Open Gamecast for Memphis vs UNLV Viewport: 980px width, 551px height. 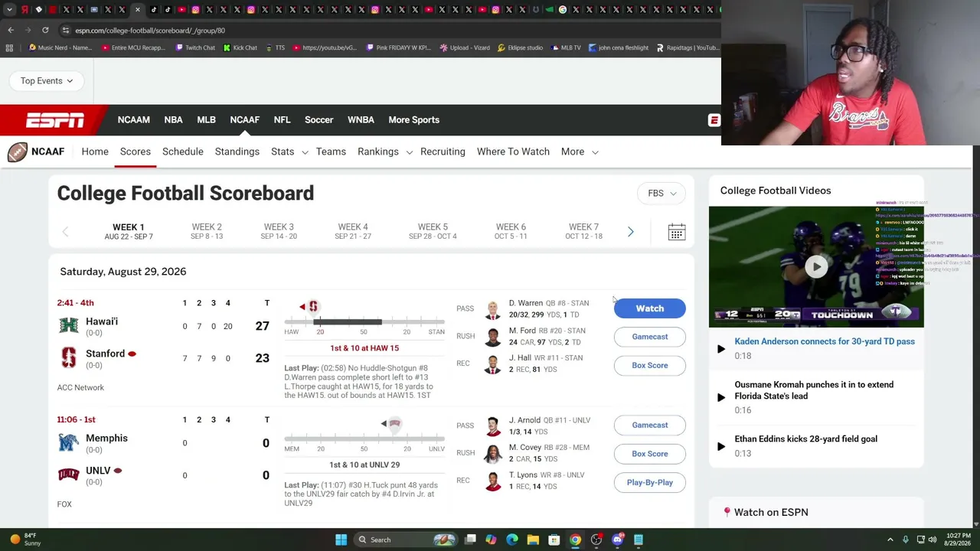click(649, 425)
